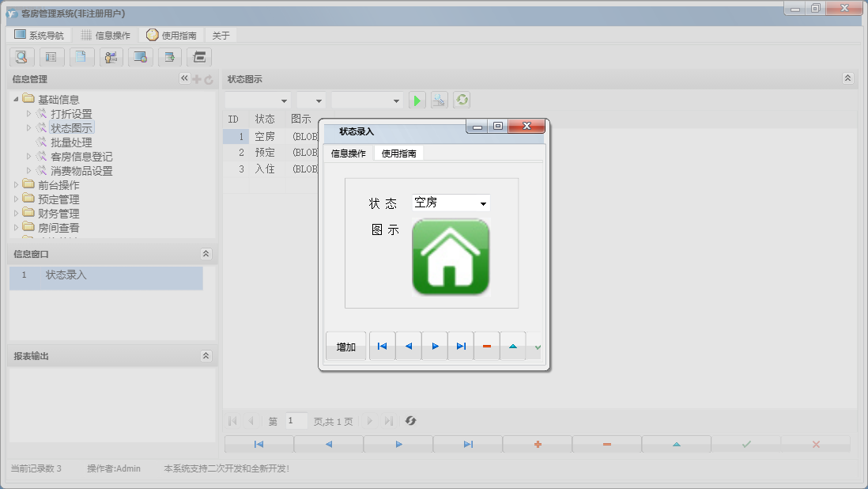Click the green play button above the grid

tap(417, 100)
